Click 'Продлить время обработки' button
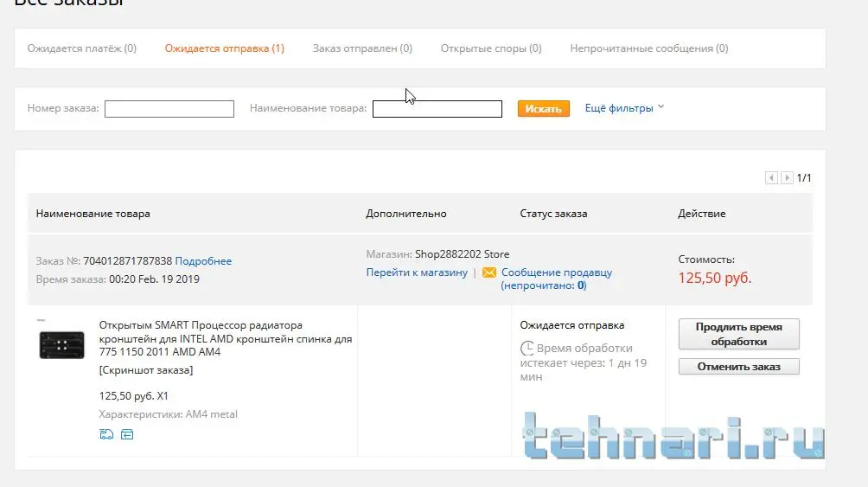 (x=738, y=334)
